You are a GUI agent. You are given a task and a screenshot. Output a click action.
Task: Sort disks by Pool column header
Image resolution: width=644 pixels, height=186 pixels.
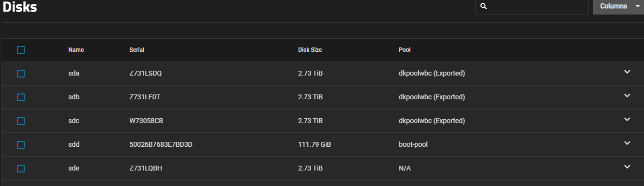[404, 50]
